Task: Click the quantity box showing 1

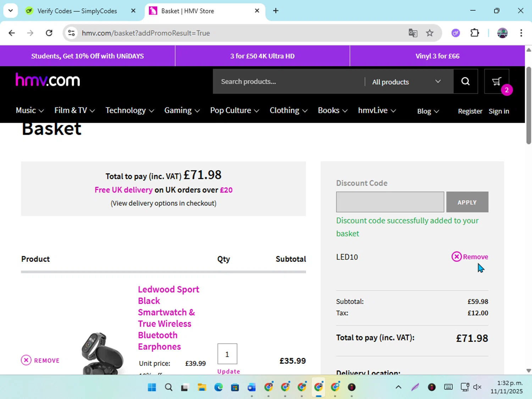Action: [x=227, y=354]
